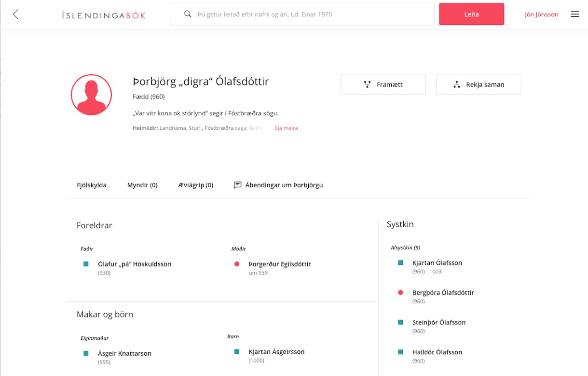The image size is (588, 376).
Task: Click the Ábendingar comment icon
Action: [x=237, y=185]
